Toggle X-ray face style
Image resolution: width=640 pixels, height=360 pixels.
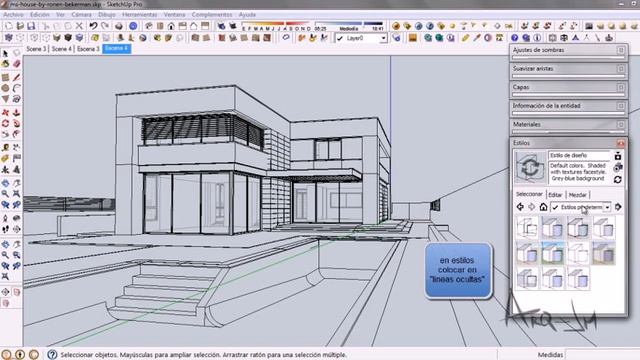(x=9, y=38)
